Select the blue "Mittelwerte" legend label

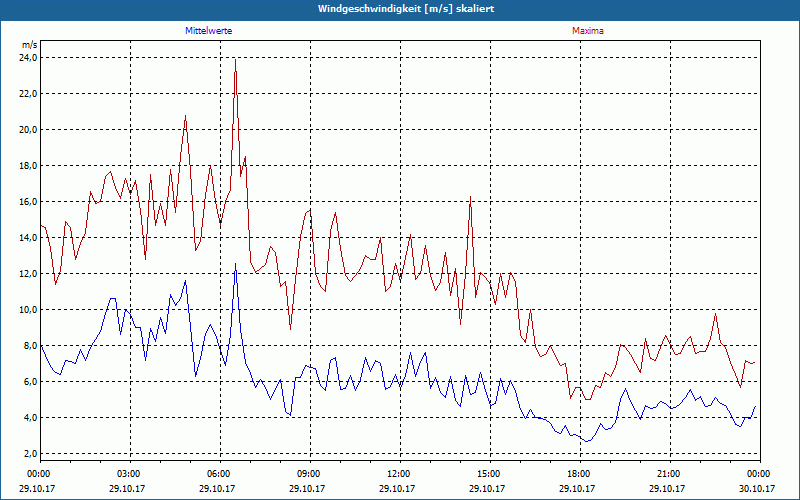209,31
